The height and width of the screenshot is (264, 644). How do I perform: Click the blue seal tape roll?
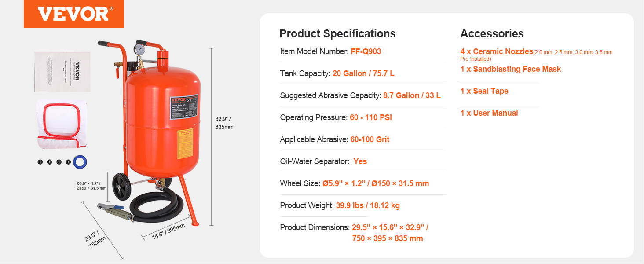point(80,161)
